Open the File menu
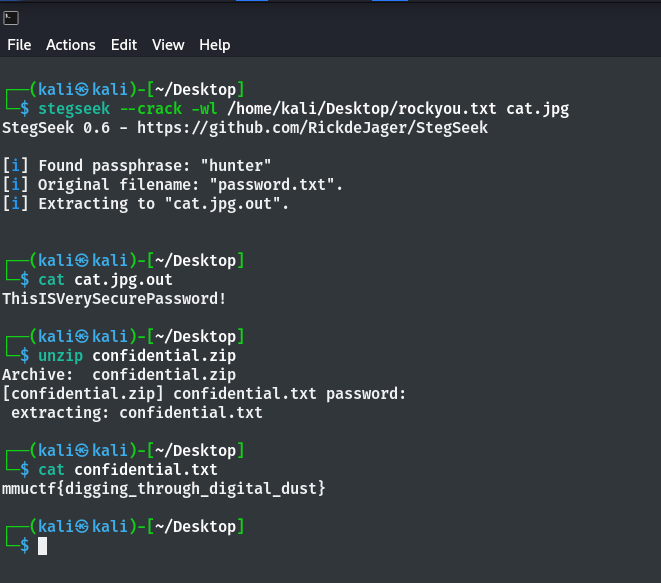Viewport: 661px width, 583px height. point(19,45)
